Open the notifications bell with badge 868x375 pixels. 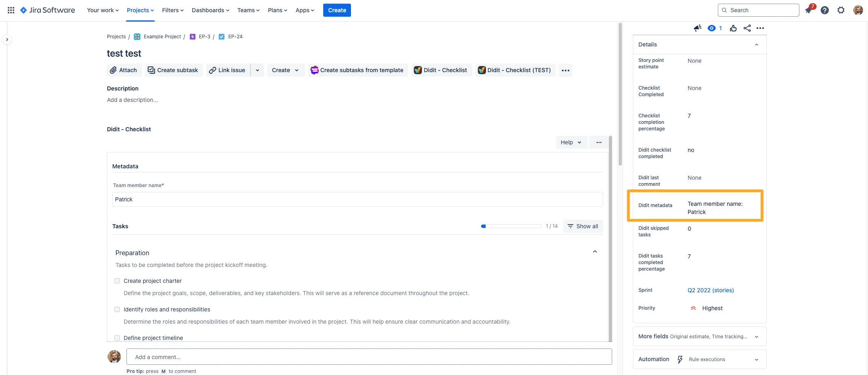(x=809, y=10)
